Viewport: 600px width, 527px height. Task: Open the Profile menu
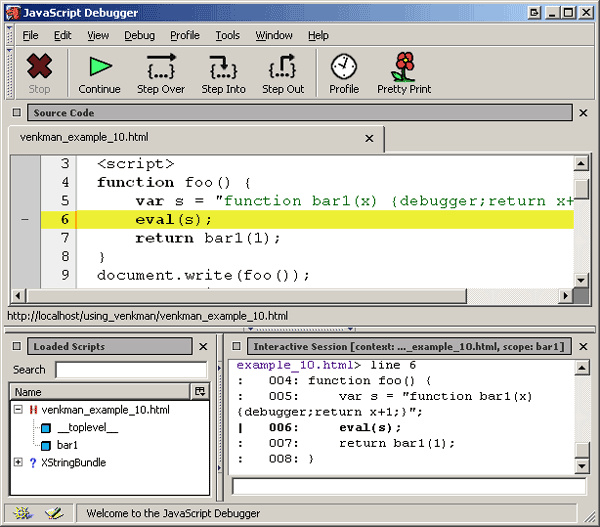tap(185, 35)
